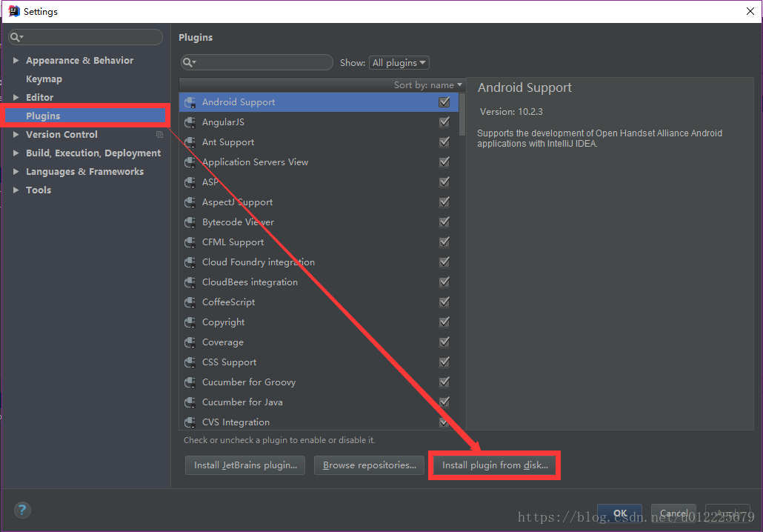The width and height of the screenshot is (763, 532).
Task: Click the settings search magnifier icon
Action: click(x=16, y=37)
